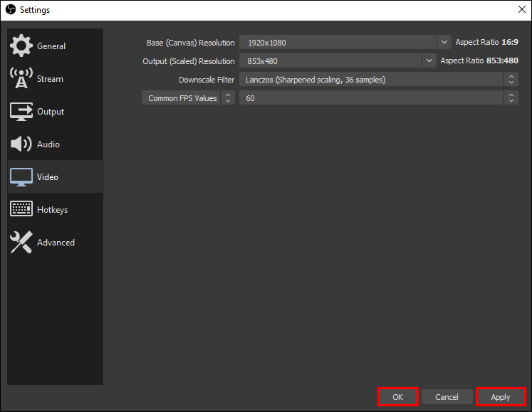This screenshot has height=412, width=532.
Task: Click the Hotkeys keyboard icon
Action: (21, 208)
